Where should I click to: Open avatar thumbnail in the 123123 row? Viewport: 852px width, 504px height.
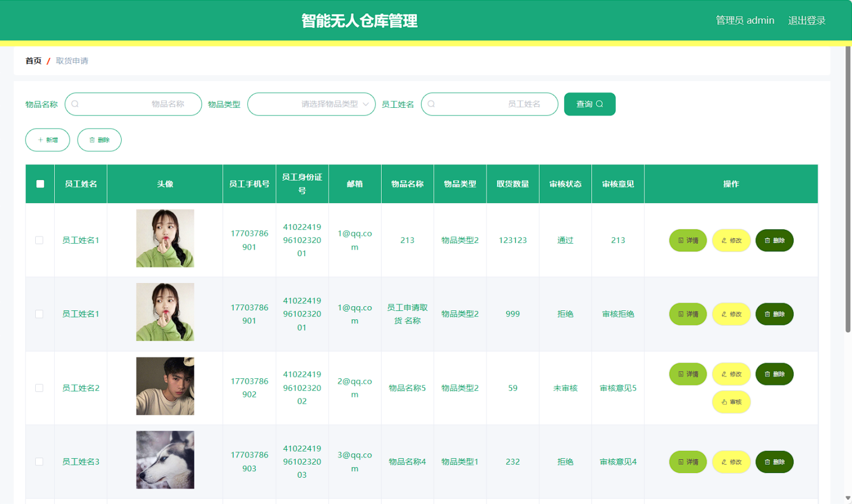pyautogui.click(x=165, y=238)
